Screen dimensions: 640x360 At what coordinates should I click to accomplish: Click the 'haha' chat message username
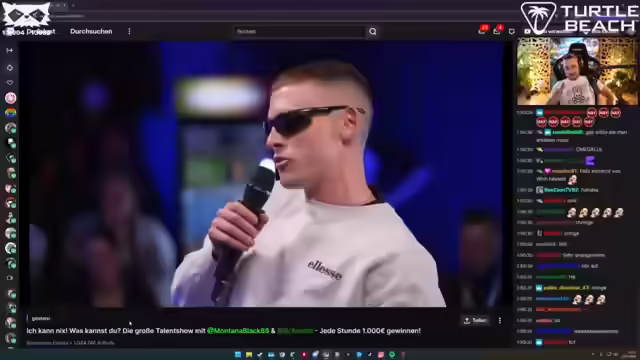pyautogui.click(x=561, y=190)
